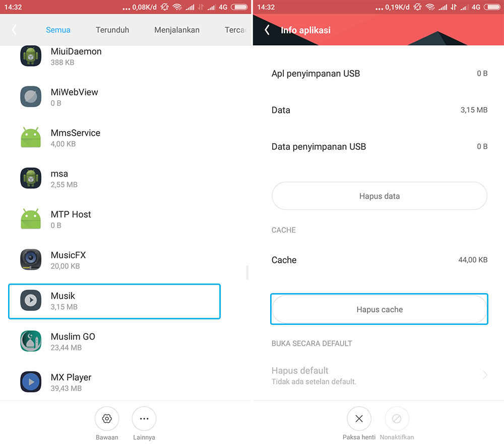Select the Data penyimpanan USB row
The image size is (504, 447).
(380, 147)
